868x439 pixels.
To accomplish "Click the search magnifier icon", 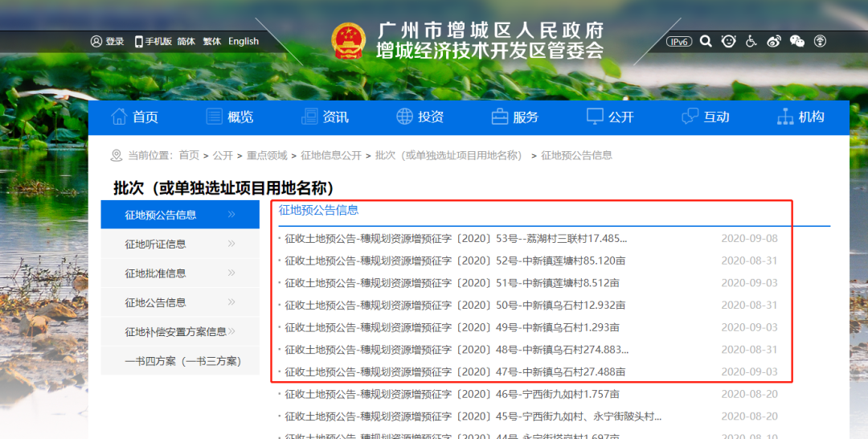I will [x=706, y=41].
